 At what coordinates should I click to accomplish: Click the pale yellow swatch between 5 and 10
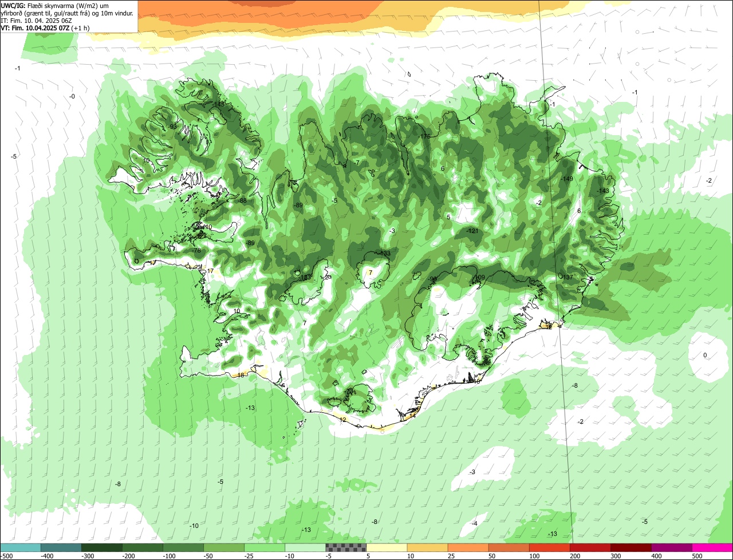[x=387, y=547]
